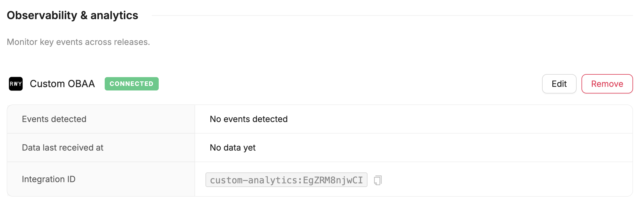644x204 pixels.
Task: Click the copy Integration ID icon
Action: point(378,180)
